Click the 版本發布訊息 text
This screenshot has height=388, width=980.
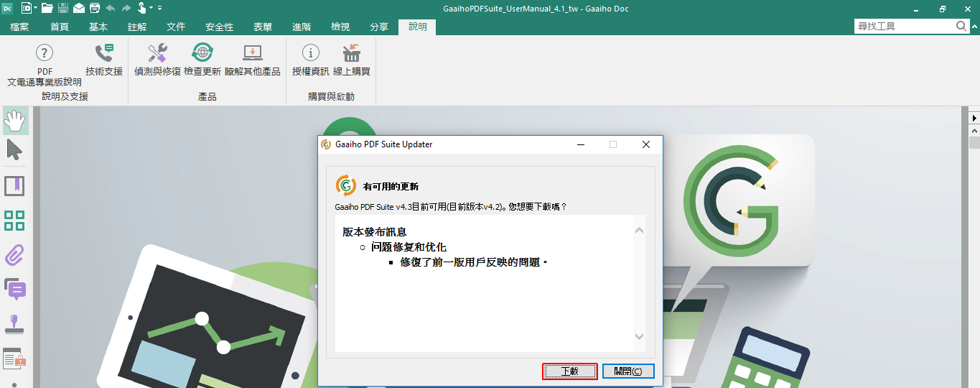(375, 231)
